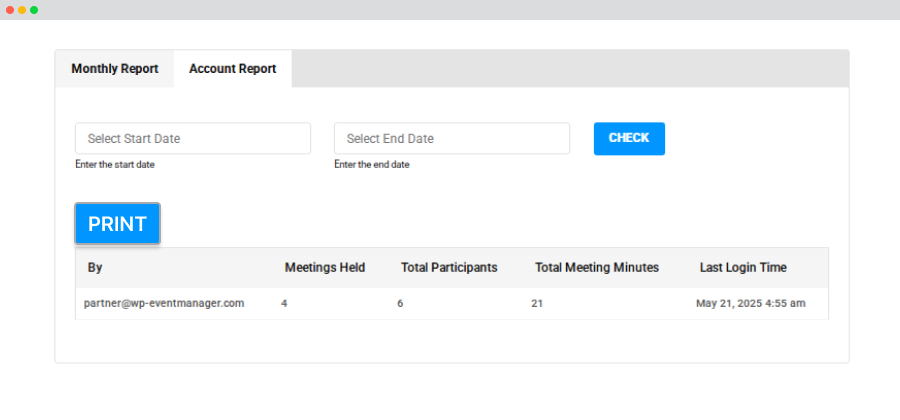Click the blue CHECK button
This screenshot has height=420, width=900.
tap(629, 138)
